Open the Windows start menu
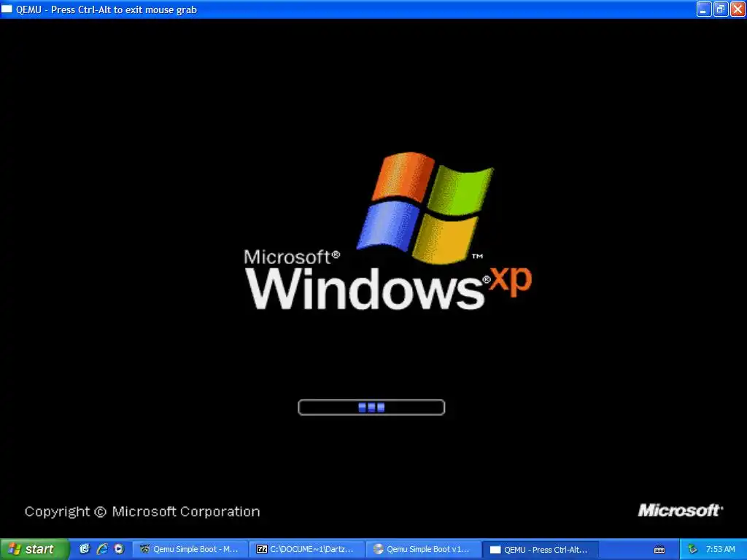The height and width of the screenshot is (560, 747). click(x=34, y=549)
